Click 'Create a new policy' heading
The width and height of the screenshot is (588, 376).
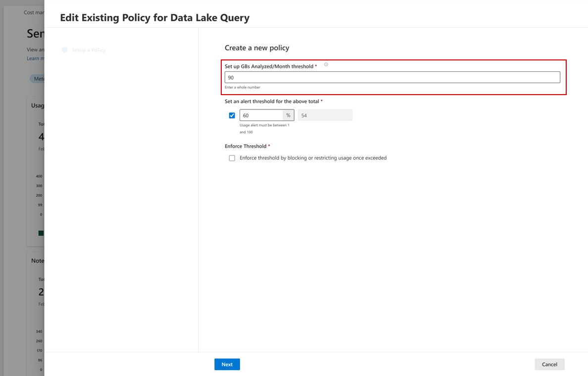257,48
